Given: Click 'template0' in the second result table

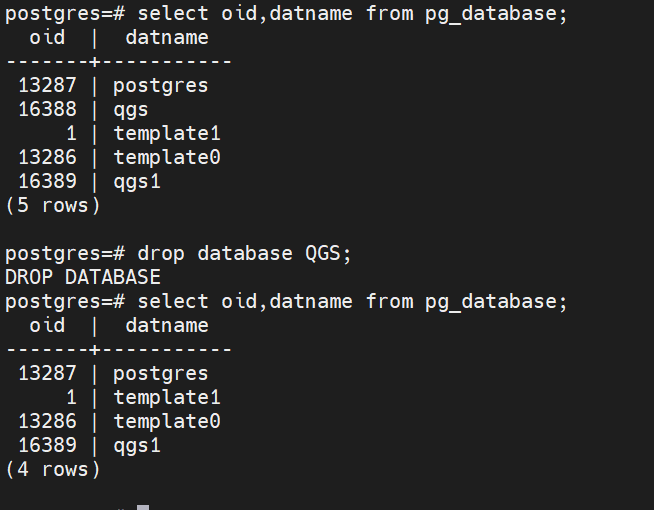Looking at the screenshot, I should pos(166,421).
